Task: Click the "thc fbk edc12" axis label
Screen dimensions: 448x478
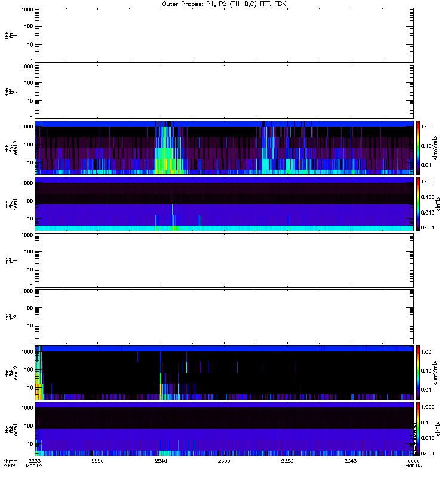Action: click(x=11, y=373)
